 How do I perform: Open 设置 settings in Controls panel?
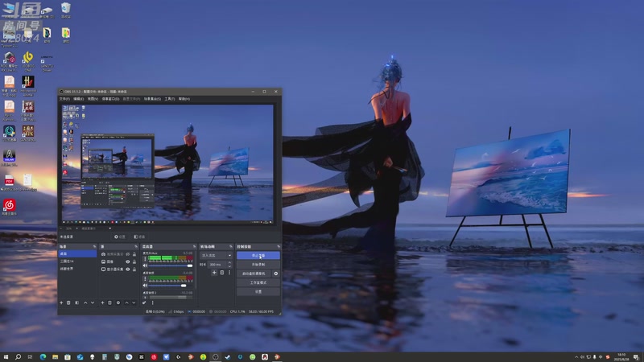(258, 291)
